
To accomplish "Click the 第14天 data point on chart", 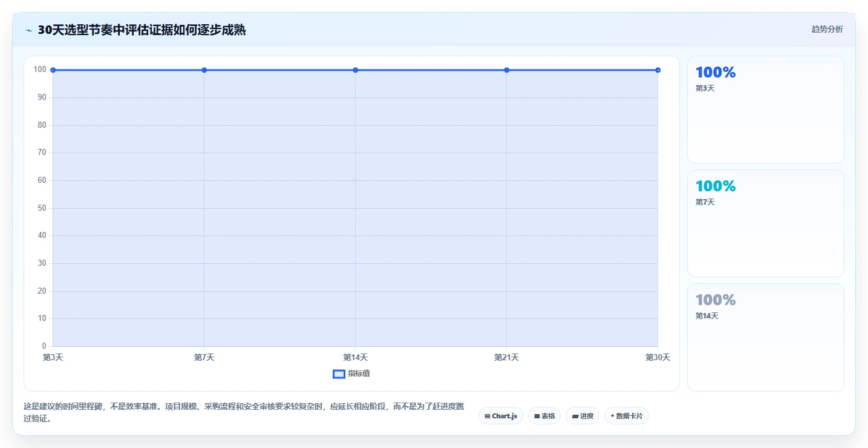I will tap(356, 70).
